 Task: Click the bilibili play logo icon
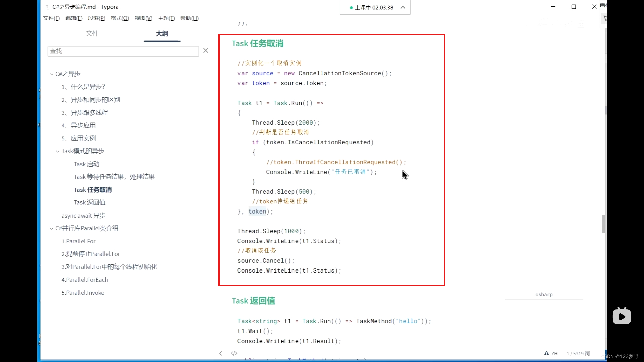[x=622, y=316]
